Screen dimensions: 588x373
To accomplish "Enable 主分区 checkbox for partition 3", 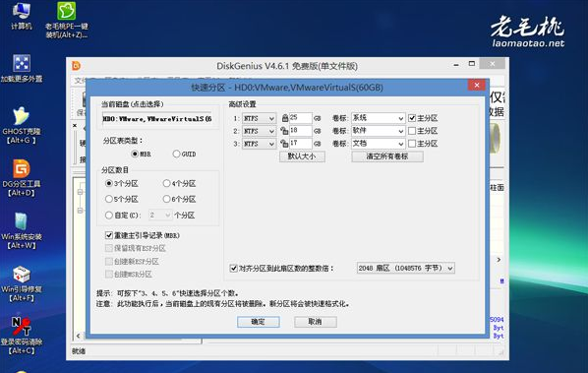I will (412, 144).
